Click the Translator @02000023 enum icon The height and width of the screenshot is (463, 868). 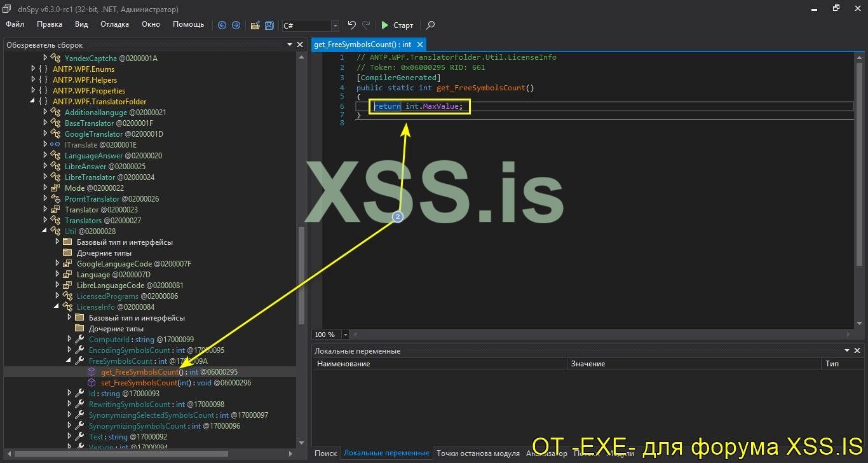click(55, 210)
